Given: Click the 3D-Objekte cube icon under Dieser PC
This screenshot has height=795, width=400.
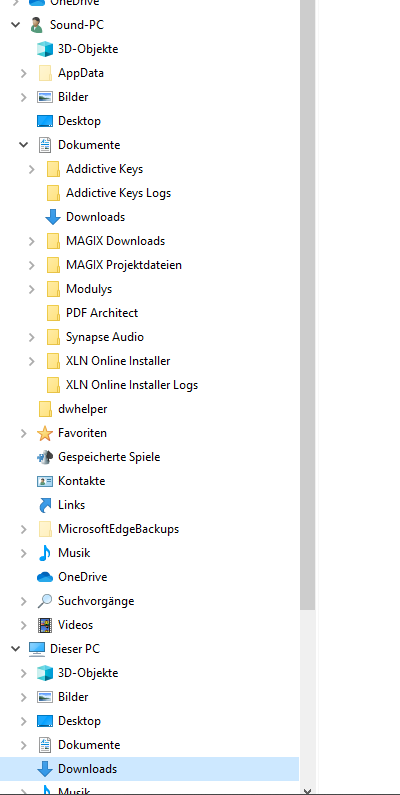Looking at the screenshot, I should [45, 673].
